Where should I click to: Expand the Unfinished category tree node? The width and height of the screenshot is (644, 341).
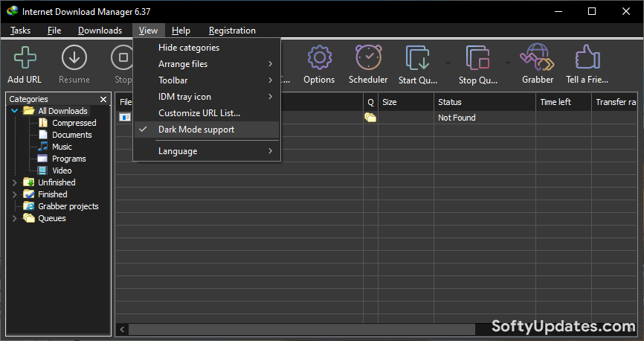15,182
